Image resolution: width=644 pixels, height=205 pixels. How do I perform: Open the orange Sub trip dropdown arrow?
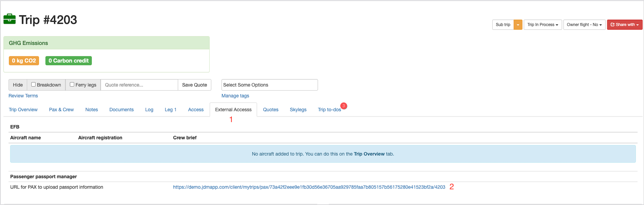(518, 25)
